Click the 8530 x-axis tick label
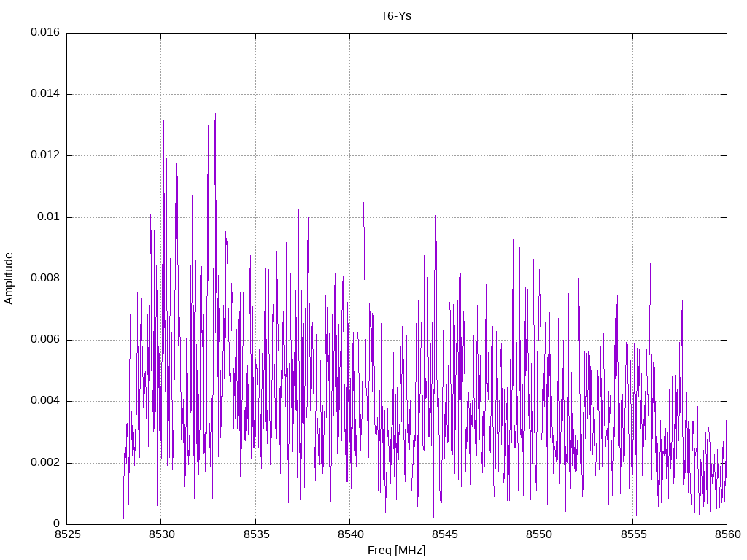 pyautogui.click(x=162, y=534)
